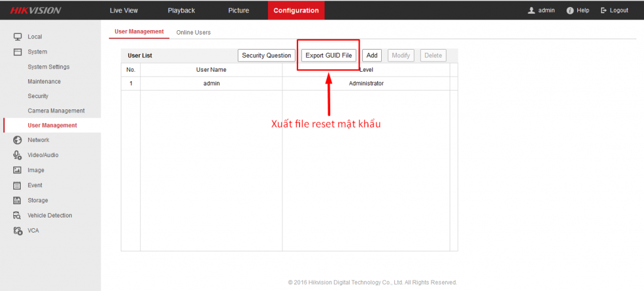The height and width of the screenshot is (291, 644).
Task: Click the Event calendar icon
Action: (18, 185)
